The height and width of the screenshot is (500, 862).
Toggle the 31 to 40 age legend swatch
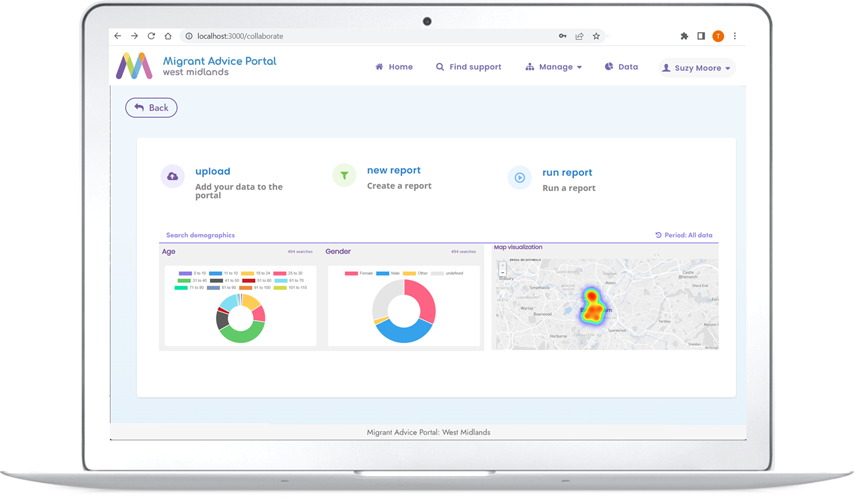tap(184, 280)
